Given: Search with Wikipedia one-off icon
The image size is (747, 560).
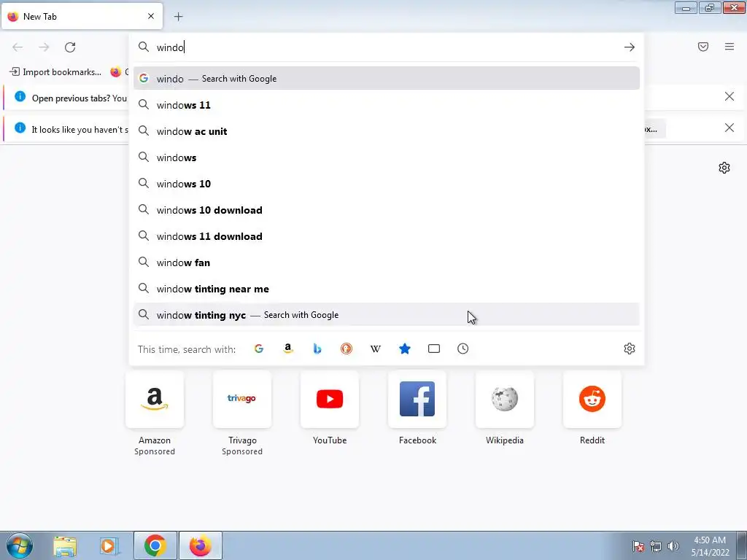Looking at the screenshot, I should (376, 349).
